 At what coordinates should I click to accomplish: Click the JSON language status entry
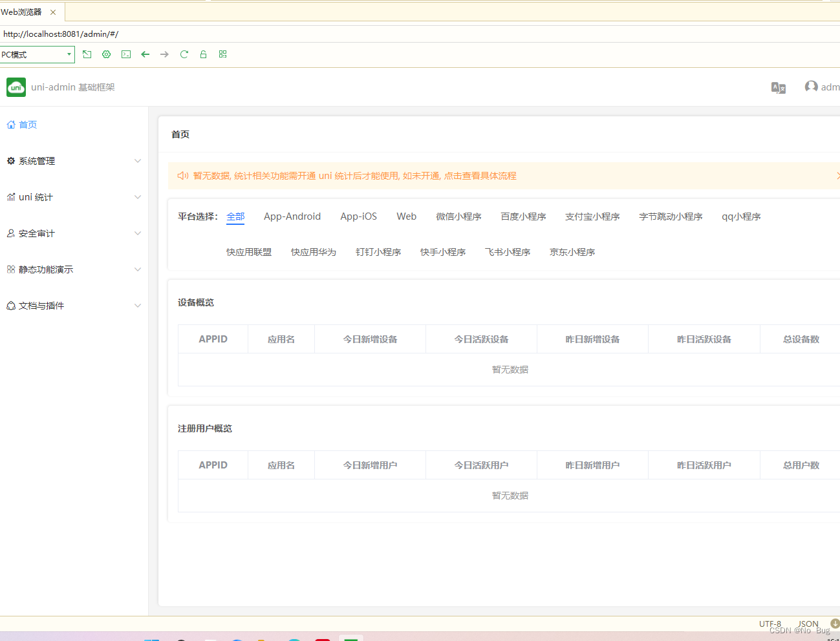[x=808, y=624]
